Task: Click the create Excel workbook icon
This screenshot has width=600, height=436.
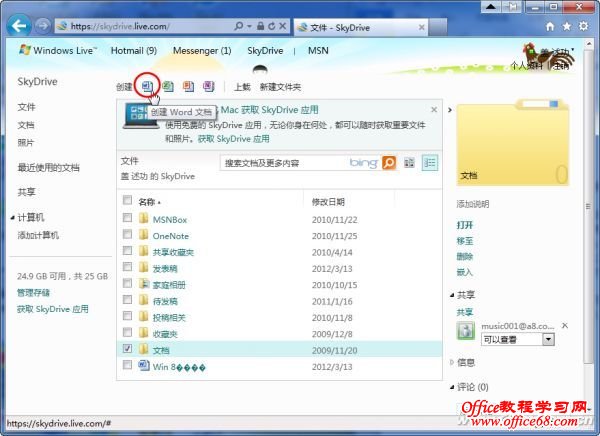Action: click(168, 87)
